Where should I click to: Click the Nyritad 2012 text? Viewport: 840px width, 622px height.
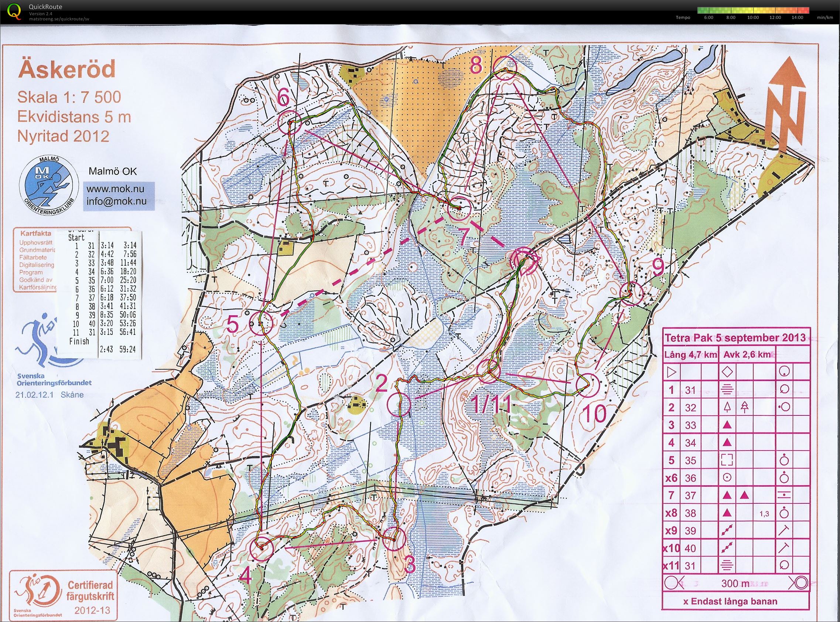tap(63, 136)
